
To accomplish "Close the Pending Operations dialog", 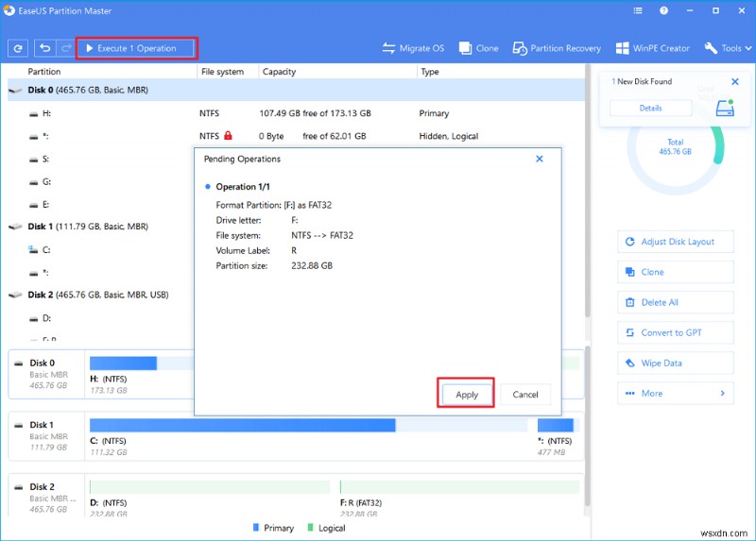I will point(540,159).
